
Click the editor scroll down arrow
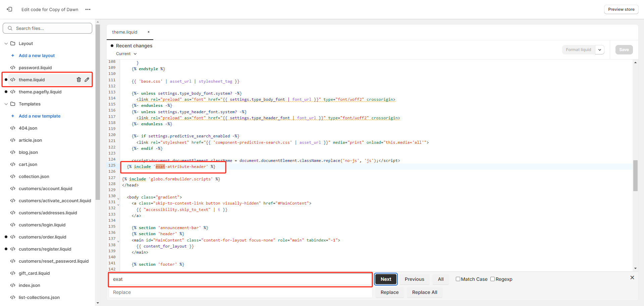click(635, 268)
